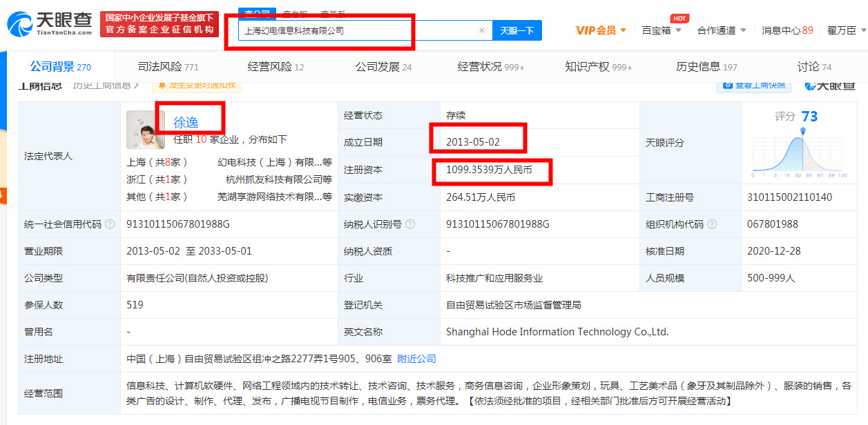Click the red official credit agency banner

[x=160, y=24]
